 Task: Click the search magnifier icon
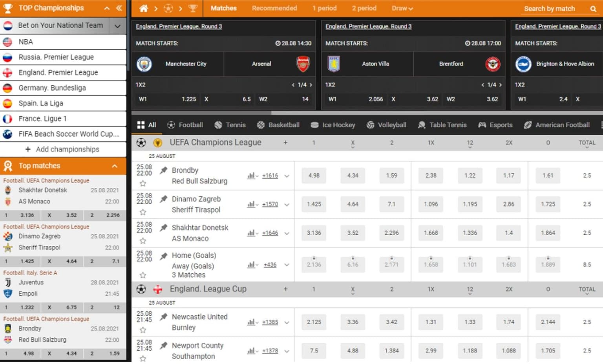click(x=593, y=9)
